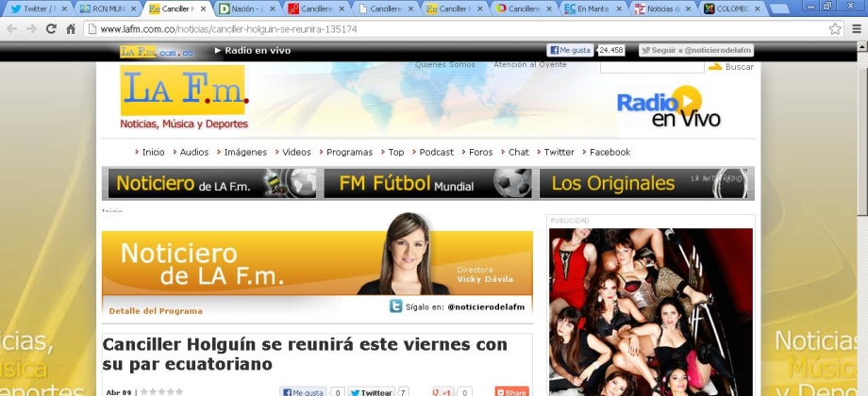Click the Twitter bird icon beside Sígalo en

tap(396, 305)
